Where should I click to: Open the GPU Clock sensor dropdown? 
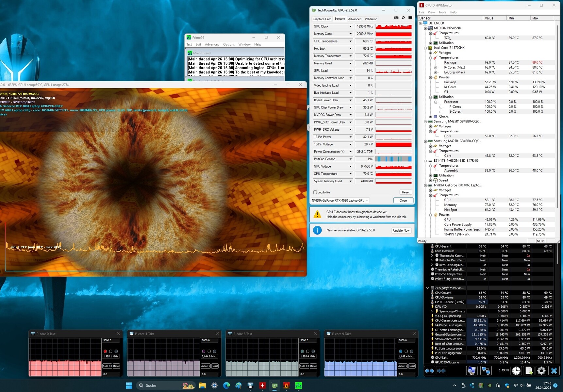click(350, 26)
